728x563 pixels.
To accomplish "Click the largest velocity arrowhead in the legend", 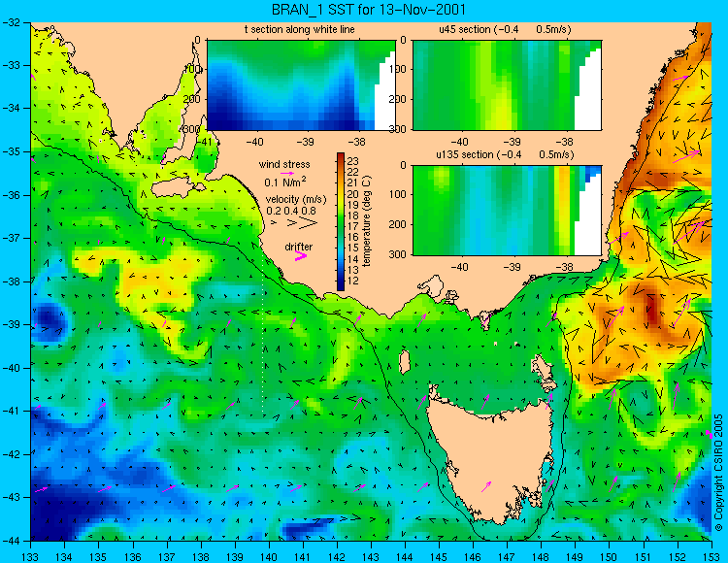I will click(309, 223).
